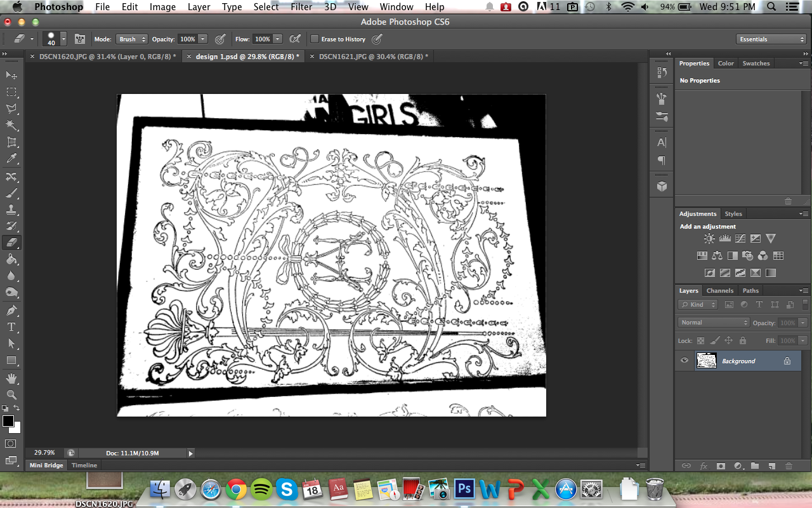Select the Pen tool

pyautogui.click(x=11, y=311)
